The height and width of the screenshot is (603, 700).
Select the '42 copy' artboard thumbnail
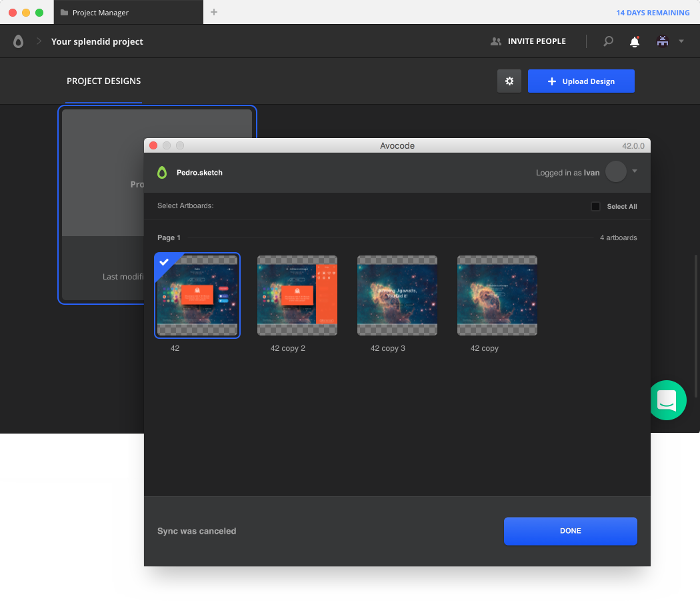(497, 295)
